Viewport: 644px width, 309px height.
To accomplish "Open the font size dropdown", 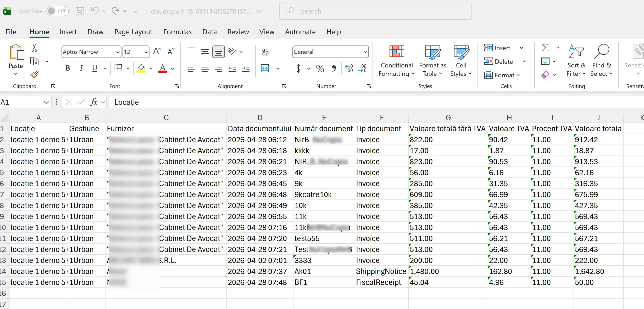I will (x=146, y=52).
